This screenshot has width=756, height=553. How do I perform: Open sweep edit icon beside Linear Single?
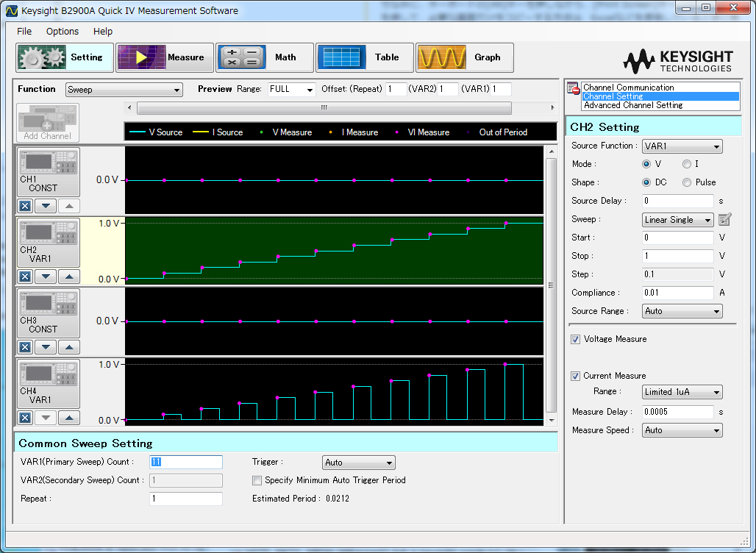[725, 219]
